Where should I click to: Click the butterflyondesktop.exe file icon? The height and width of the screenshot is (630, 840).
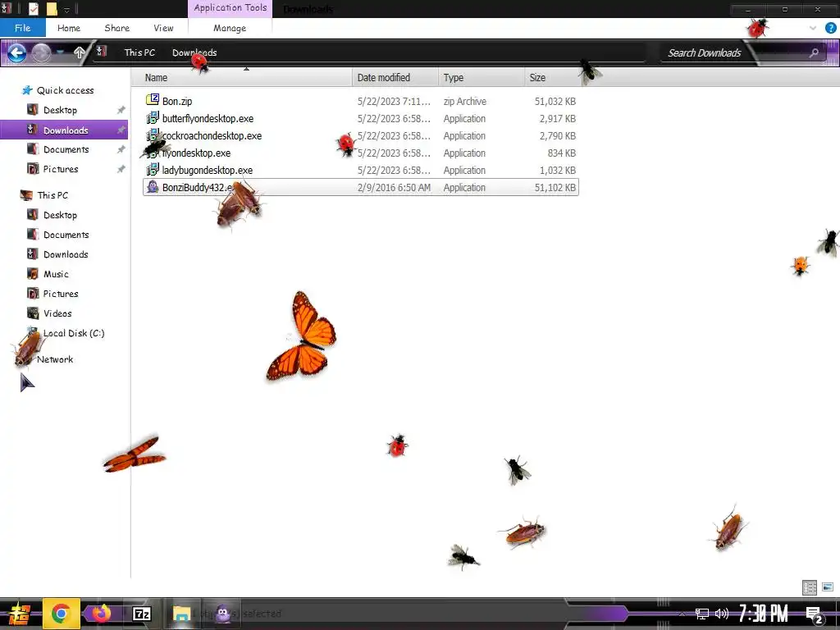153,117
